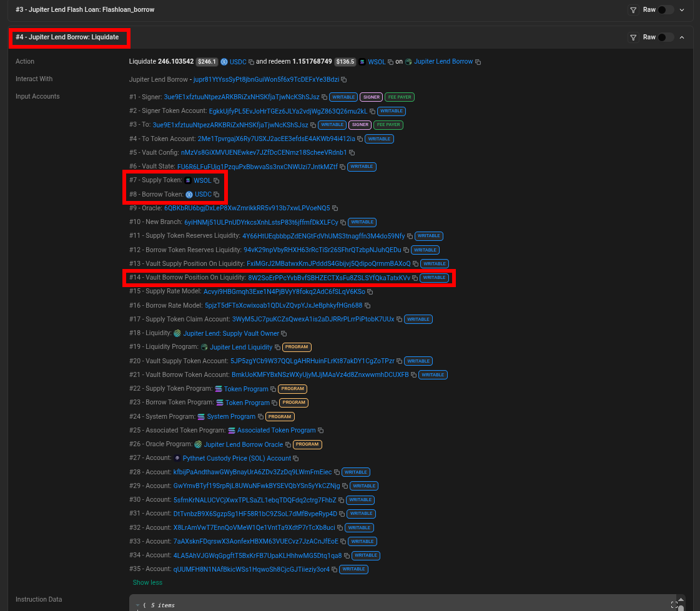Copy the #8 Borrow Token USDC address
Viewport: 700px width, 611px height.
[x=217, y=195]
